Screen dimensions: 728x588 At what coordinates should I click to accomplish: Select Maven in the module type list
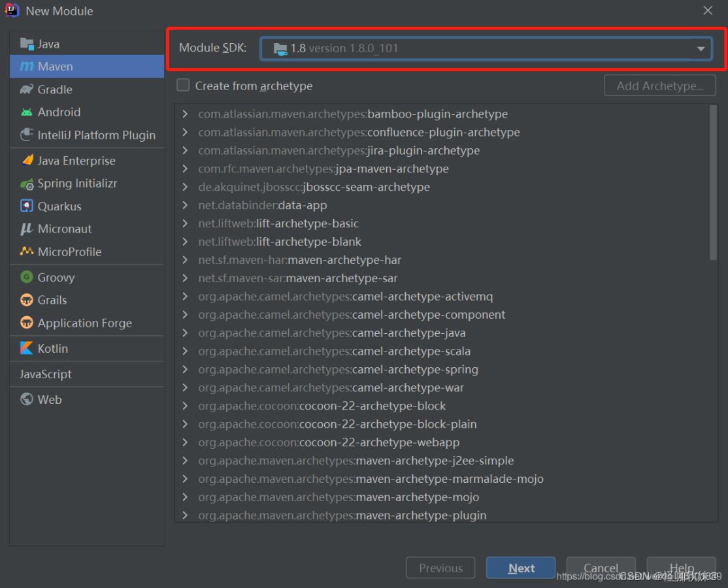pyautogui.click(x=55, y=67)
